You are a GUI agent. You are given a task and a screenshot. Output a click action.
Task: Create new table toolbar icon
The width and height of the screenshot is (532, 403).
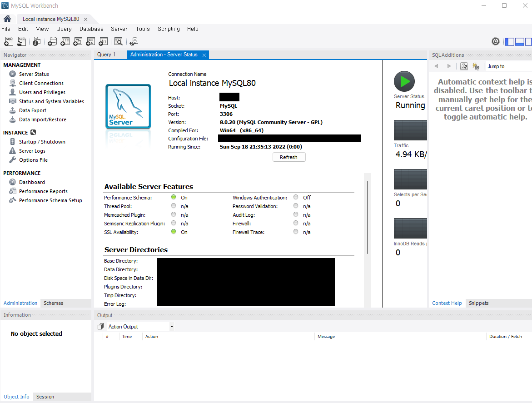tap(65, 41)
